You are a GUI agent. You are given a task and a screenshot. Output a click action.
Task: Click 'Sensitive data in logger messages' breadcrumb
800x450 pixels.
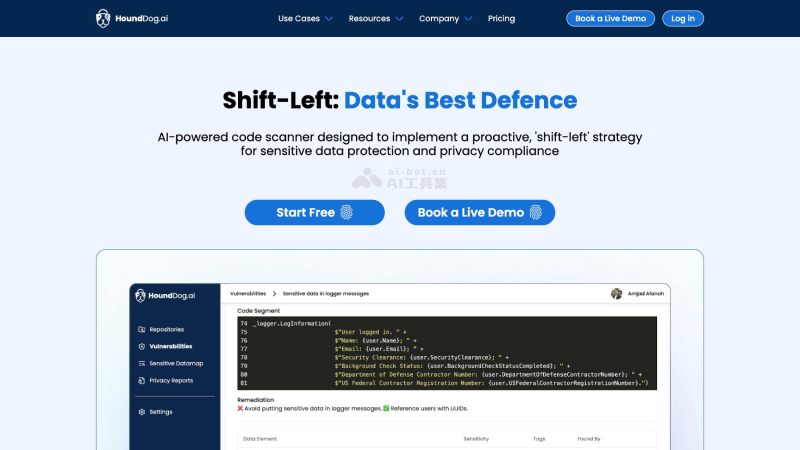(x=326, y=294)
